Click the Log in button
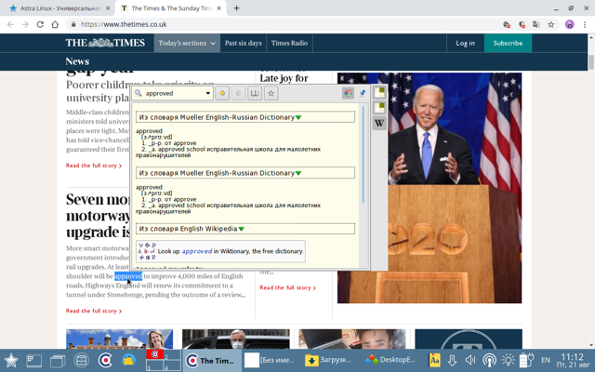This screenshot has height=372, width=595. click(465, 43)
